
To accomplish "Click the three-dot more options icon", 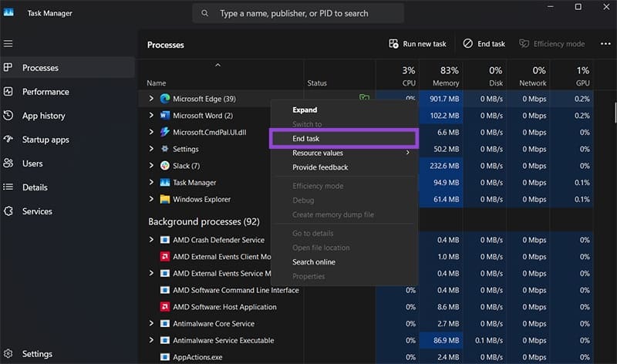I will pyautogui.click(x=605, y=44).
